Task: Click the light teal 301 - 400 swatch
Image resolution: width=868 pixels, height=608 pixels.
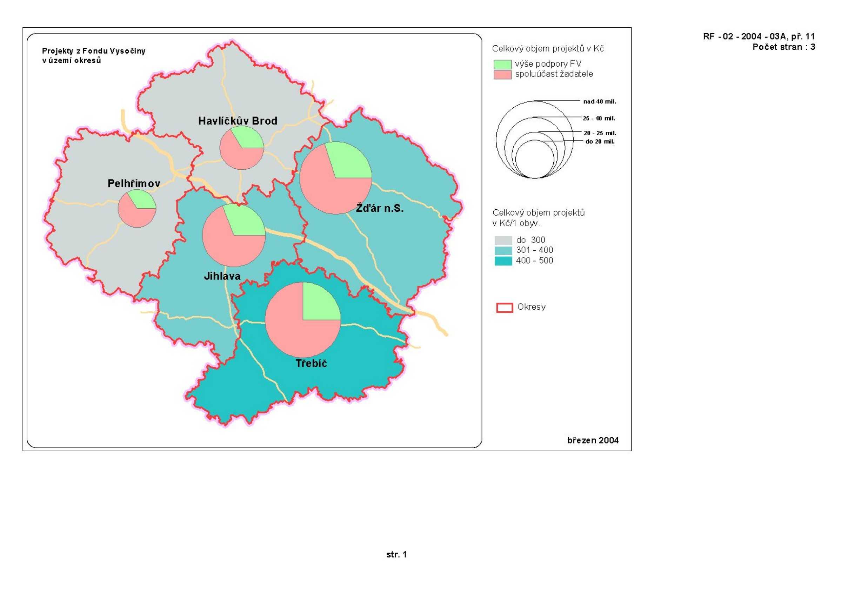Action: pos(503,251)
